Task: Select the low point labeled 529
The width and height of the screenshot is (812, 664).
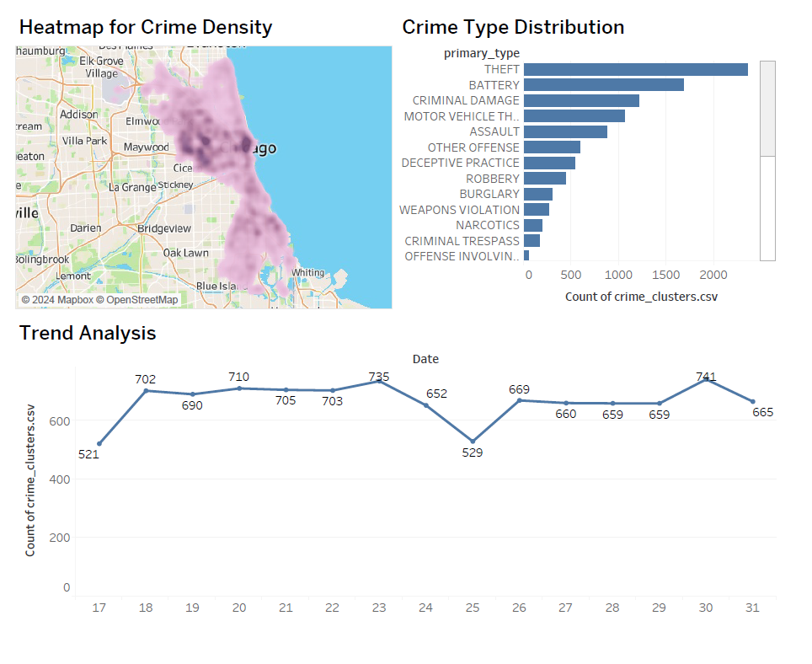Action: coord(473,442)
